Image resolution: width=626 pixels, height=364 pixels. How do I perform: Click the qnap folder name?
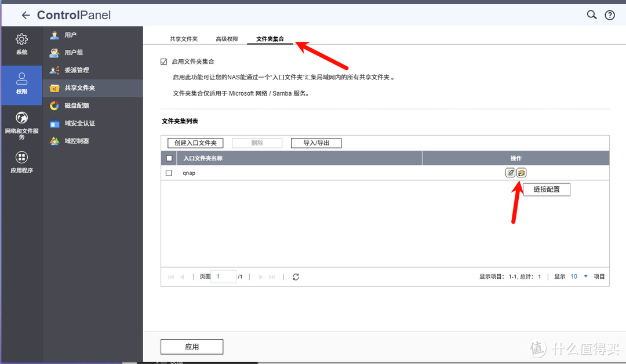pyautogui.click(x=189, y=173)
